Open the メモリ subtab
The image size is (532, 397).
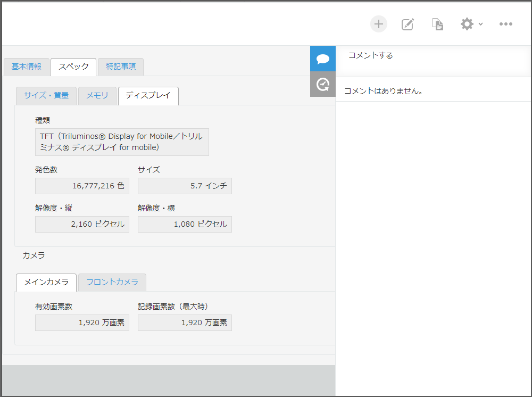[x=97, y=96]
